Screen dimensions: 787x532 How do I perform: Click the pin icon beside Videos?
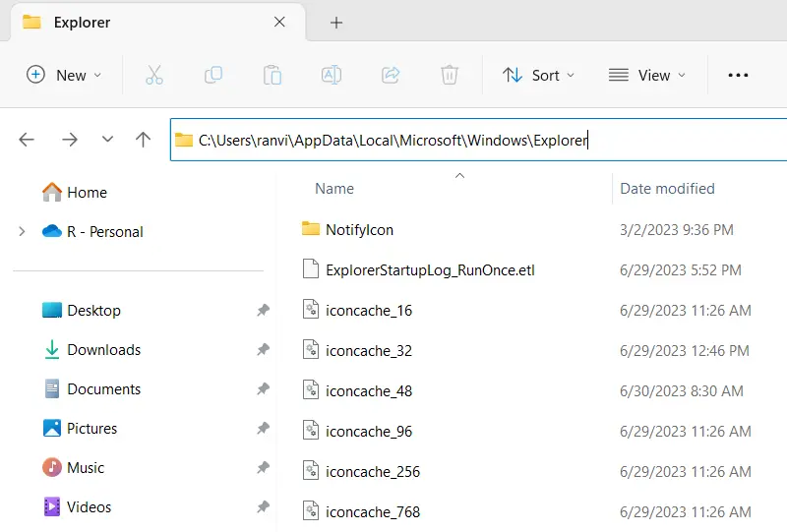pos(263,506)
